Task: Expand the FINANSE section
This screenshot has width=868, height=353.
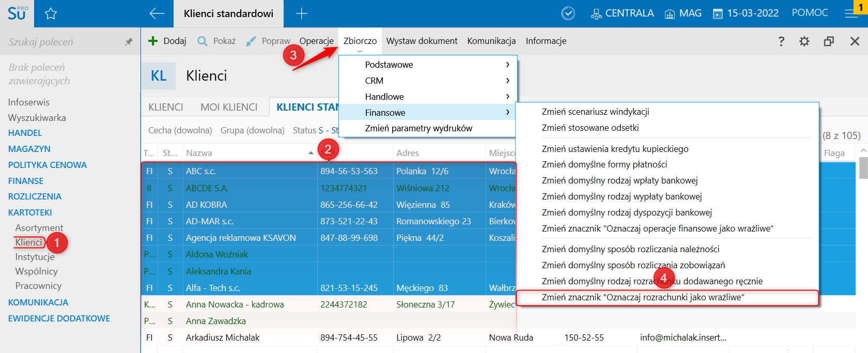Action: click(x=25, y=181)
